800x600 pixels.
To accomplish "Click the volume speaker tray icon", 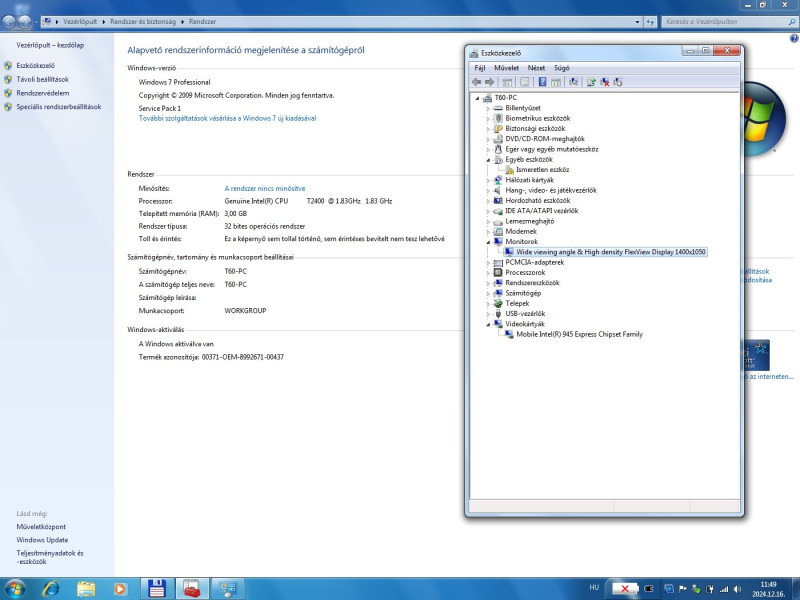I will pos(738,589).
